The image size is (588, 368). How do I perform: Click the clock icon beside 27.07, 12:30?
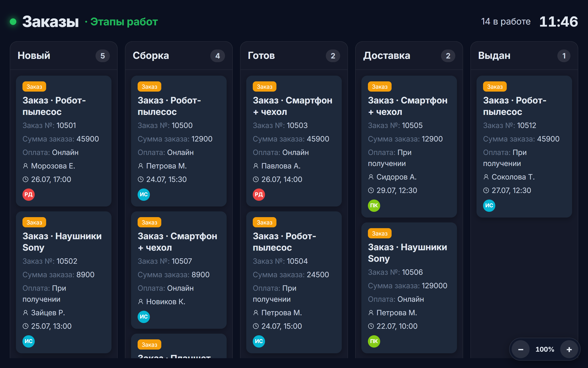pos(486,190)
